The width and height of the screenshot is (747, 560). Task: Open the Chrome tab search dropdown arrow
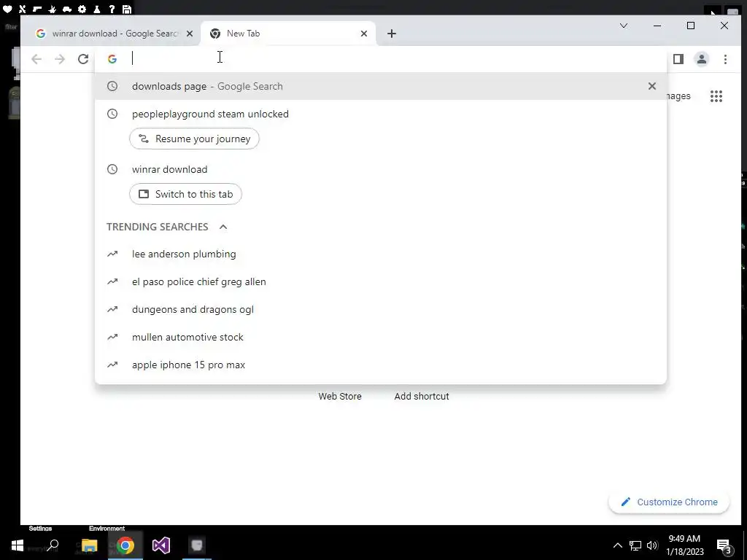(x=624, y=26)
